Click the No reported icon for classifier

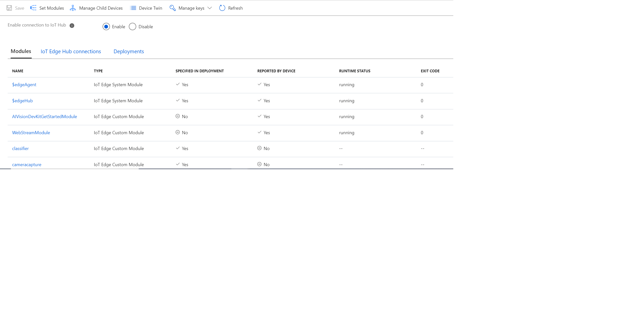(x=259, y=148)
